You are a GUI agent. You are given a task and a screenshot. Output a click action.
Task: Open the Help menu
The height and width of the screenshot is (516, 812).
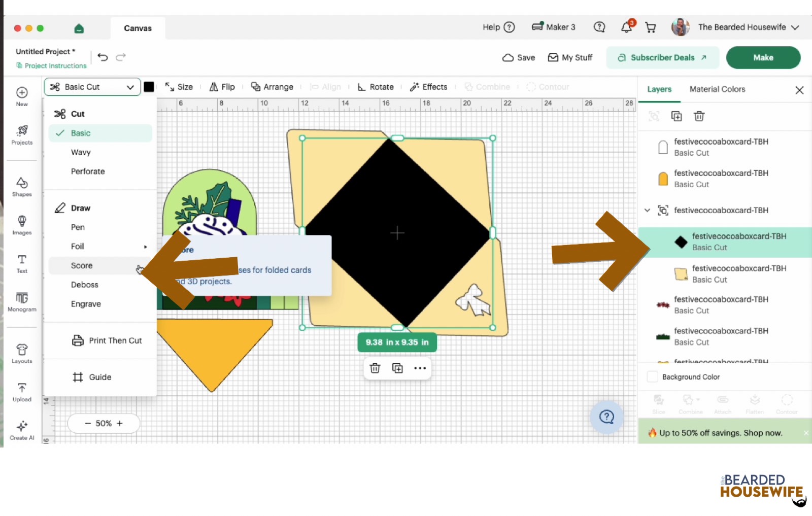(x=499, y=27)
